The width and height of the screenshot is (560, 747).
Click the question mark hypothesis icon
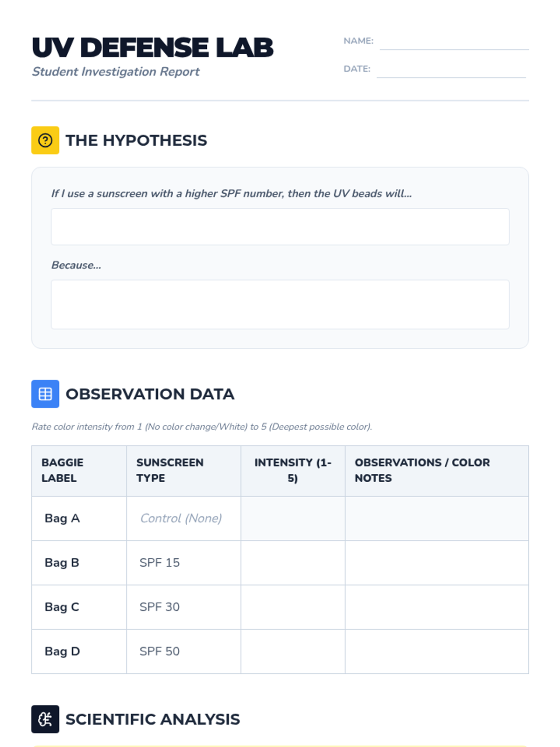pos(45,140)
